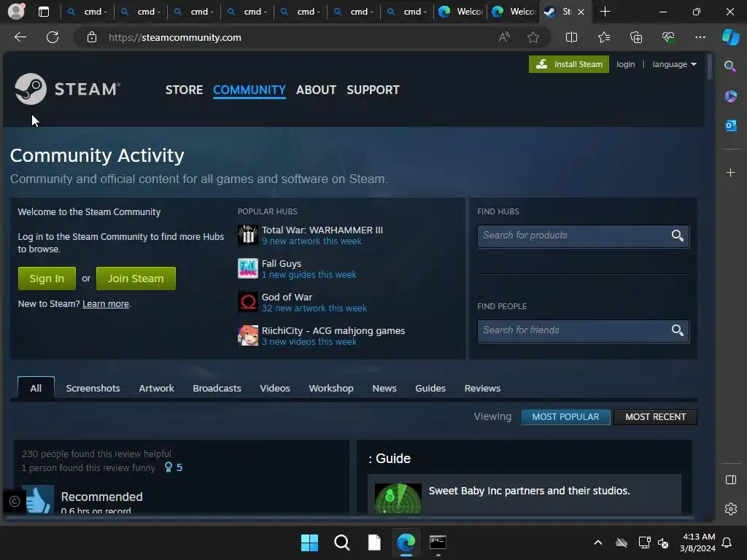Open Edge sidebar search icon
This screenshot has height=560, width=747.
730,66
